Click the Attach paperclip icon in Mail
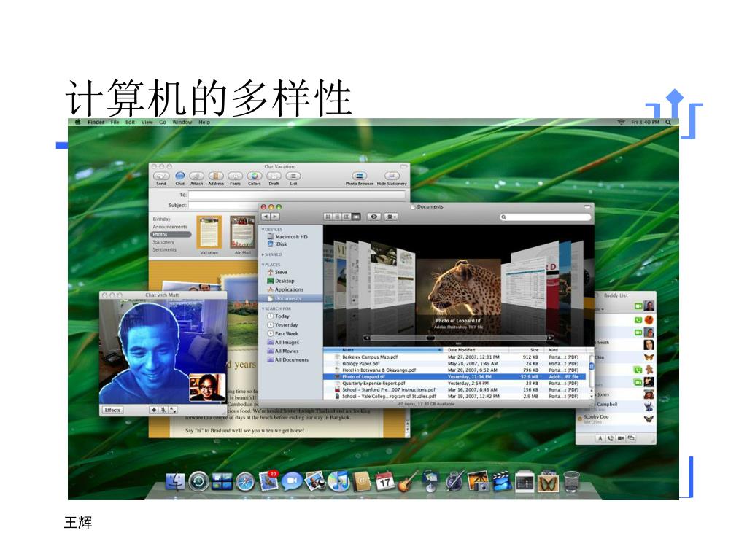The height and width of the screenshot is (560, 747). click(x=196, y=176)
